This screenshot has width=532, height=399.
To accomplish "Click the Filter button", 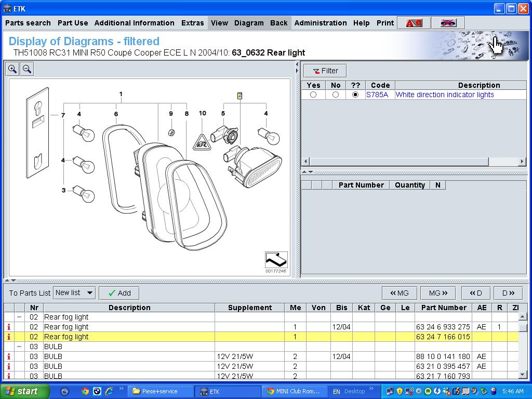I will [325, 71].
